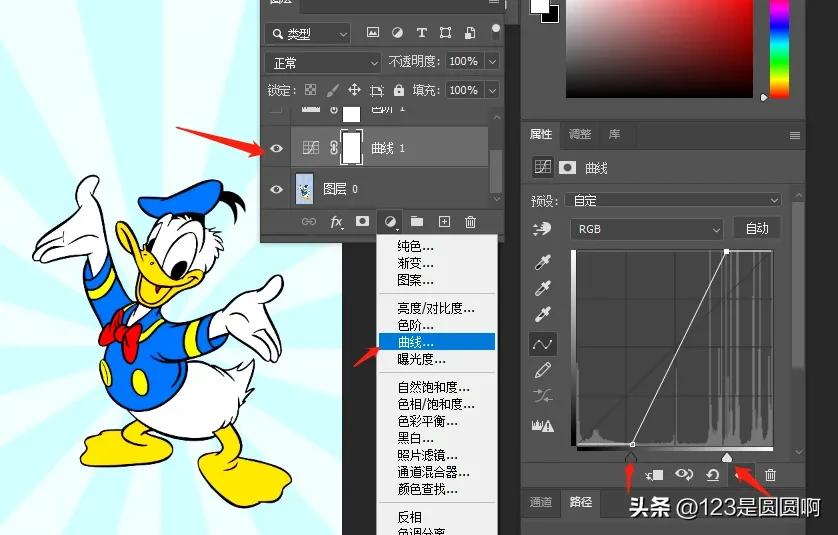The height and width of the screenshot is (535, 838).
Task: Open the Properties panel options menu
Action: coord(795,135)
